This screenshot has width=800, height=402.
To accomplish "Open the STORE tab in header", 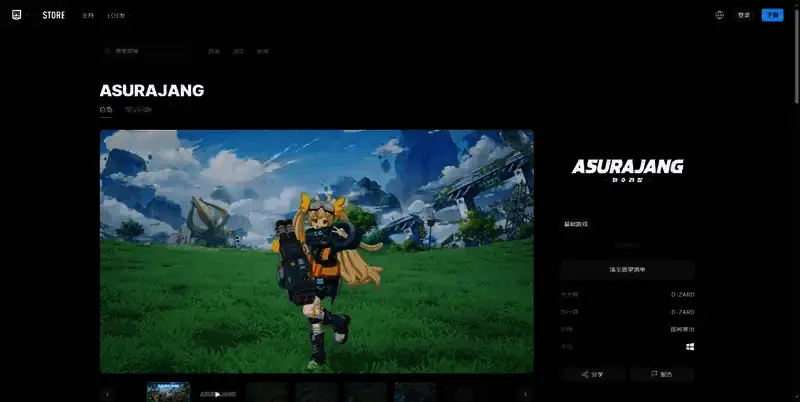I will [x=53, y=15].
